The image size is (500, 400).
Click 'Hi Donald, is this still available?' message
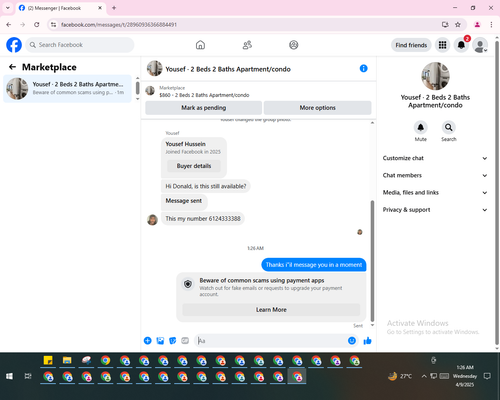coord(206,186)
